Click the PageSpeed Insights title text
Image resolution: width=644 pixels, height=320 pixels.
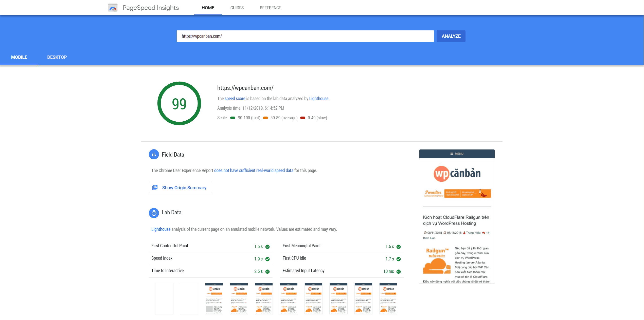pos(151,8)
